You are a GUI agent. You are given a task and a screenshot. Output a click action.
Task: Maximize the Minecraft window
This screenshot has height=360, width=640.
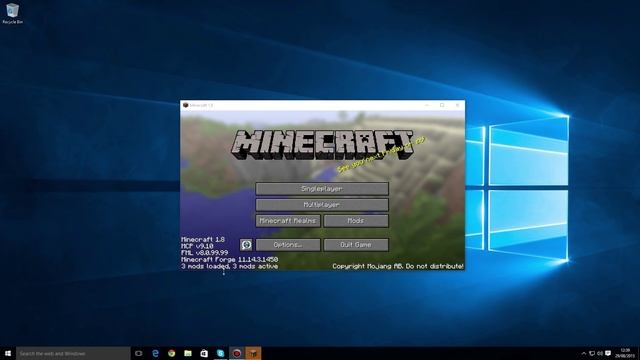tap(442, 105)
